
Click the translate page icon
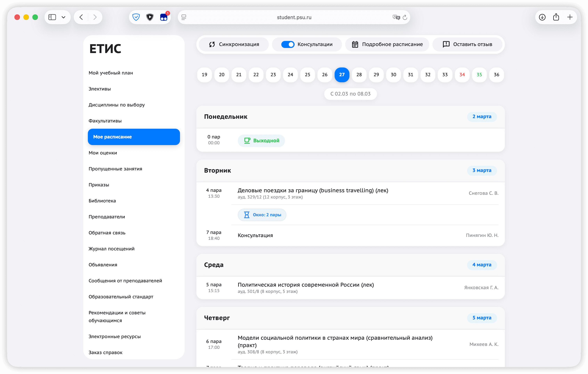(396, 17)
